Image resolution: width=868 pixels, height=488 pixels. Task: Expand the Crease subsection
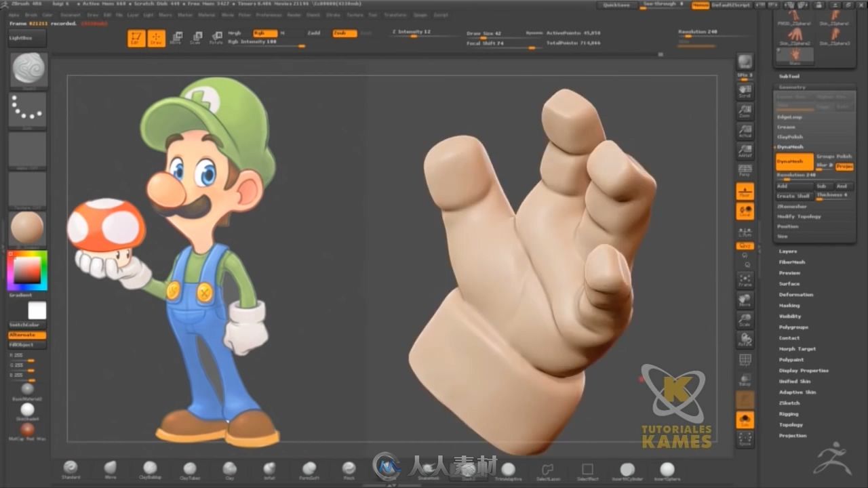(x=786, y=127)
